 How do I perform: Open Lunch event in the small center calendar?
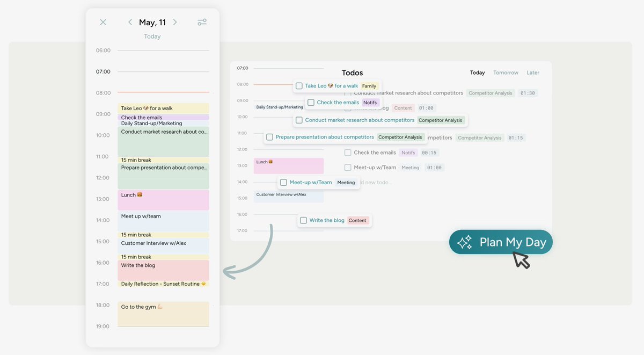coord(289,165)
